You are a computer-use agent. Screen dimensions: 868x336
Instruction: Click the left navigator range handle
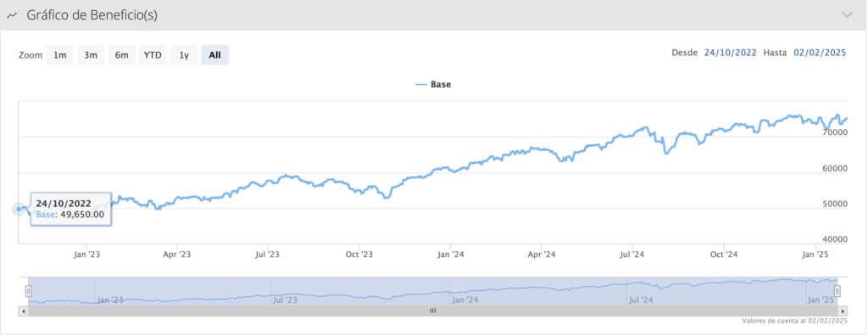click(x=28, y=290)
